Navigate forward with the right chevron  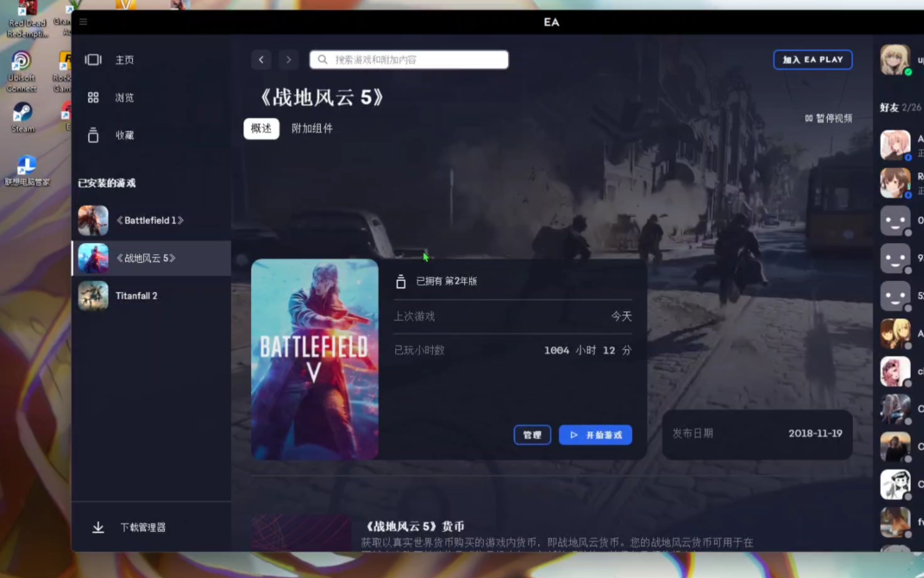[289, 59]
